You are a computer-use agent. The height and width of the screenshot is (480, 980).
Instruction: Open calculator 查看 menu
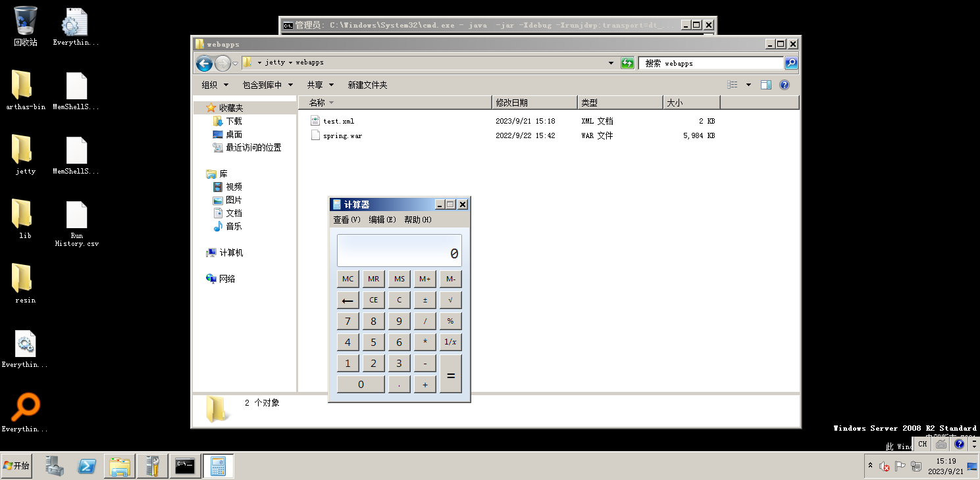[346, 220]
